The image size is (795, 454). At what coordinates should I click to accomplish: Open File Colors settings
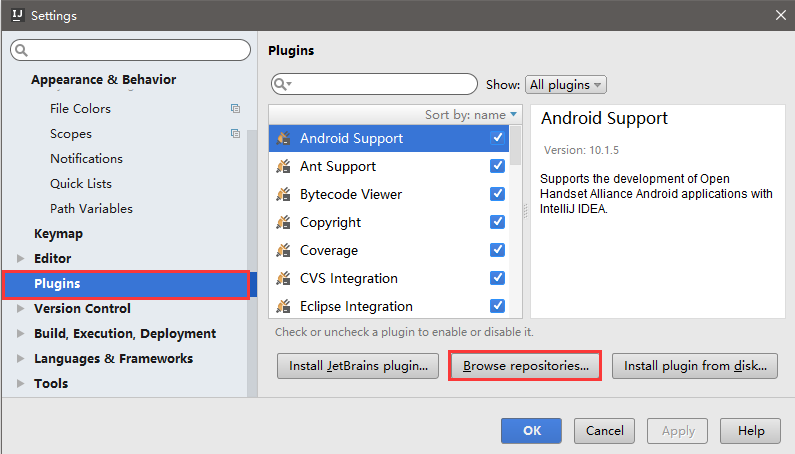[80, 109]
